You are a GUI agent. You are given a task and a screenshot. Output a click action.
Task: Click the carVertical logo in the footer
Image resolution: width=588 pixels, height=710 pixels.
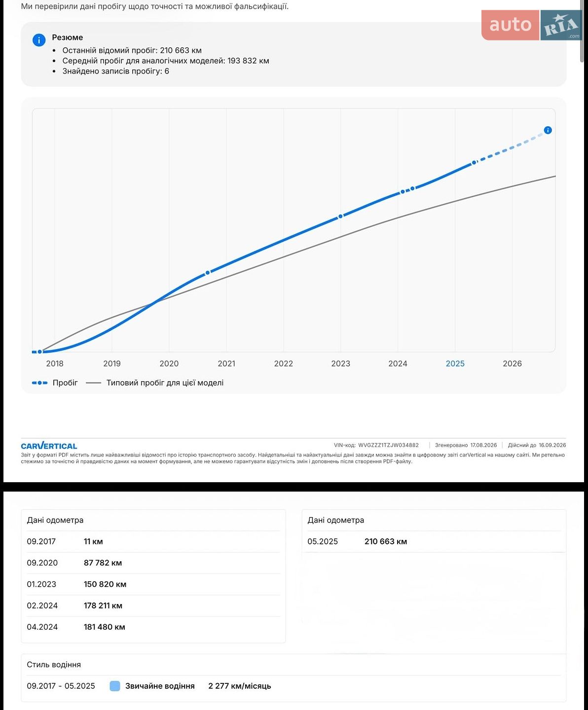point(49,446)
